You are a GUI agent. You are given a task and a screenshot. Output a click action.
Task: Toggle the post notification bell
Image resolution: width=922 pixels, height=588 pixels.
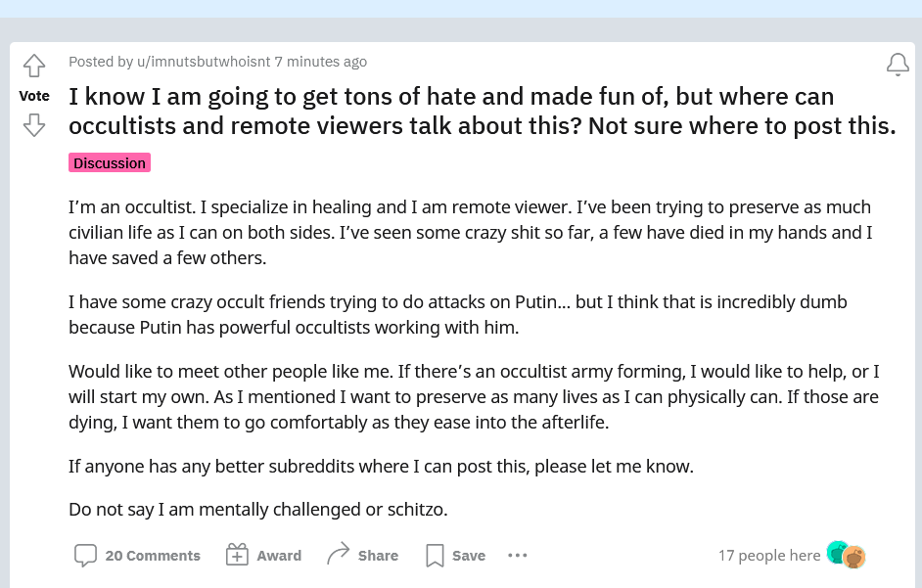point(898,65)
